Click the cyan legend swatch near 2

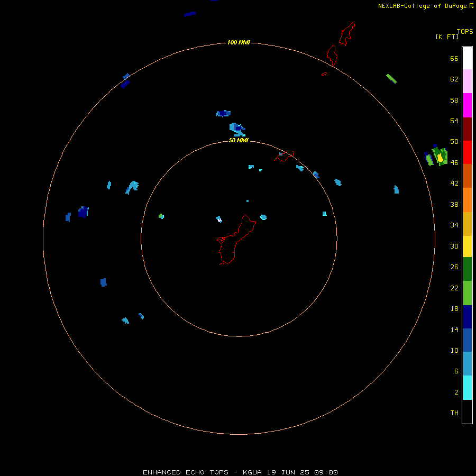[467, 388]
